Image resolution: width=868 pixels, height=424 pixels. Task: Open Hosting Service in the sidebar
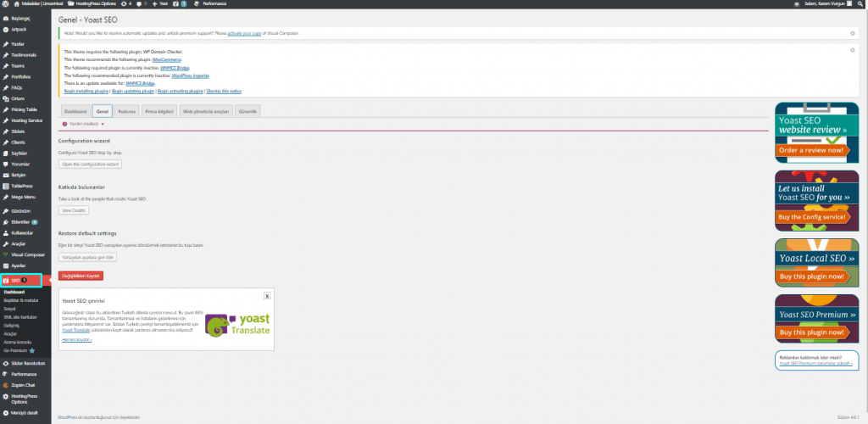26,120
